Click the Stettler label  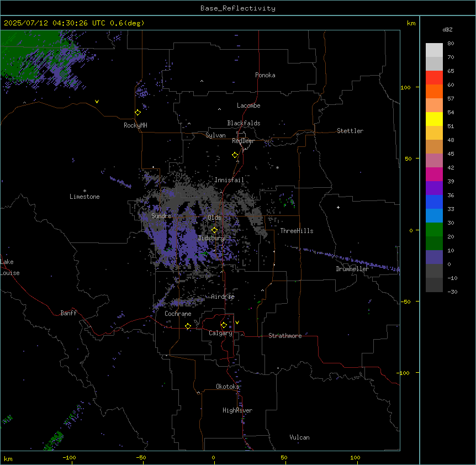click(x=350, y=131)
